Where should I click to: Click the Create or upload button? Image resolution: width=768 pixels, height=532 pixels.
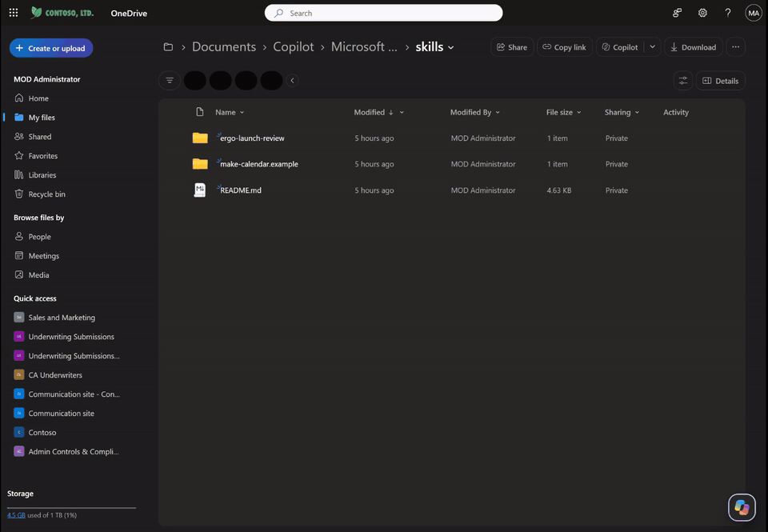click(51, 48)
